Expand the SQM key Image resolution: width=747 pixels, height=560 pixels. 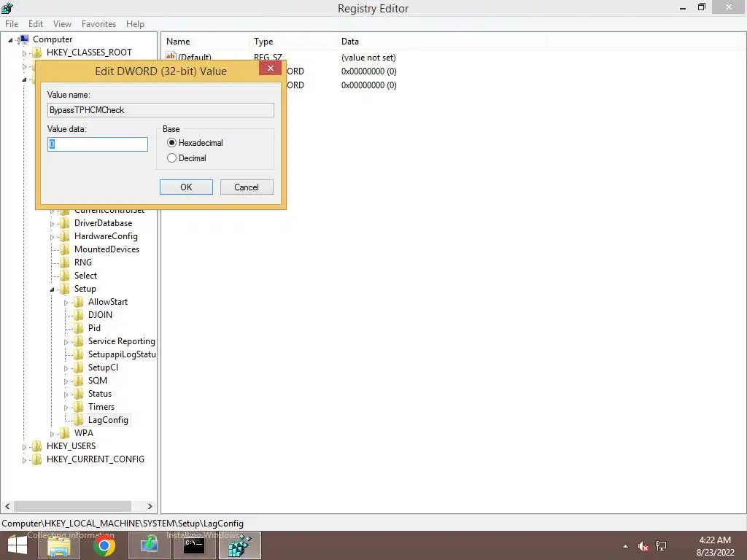(66, 381)
